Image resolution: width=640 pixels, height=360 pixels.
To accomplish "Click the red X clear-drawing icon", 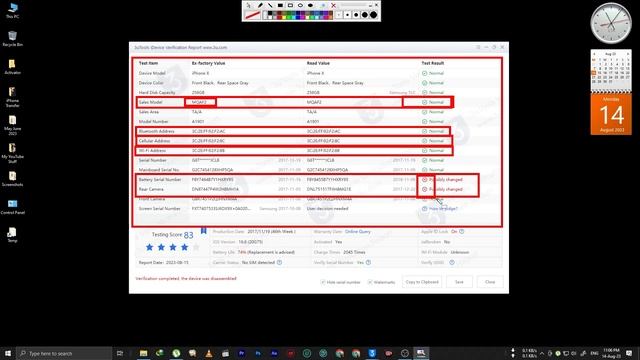I will coord(333,5).
